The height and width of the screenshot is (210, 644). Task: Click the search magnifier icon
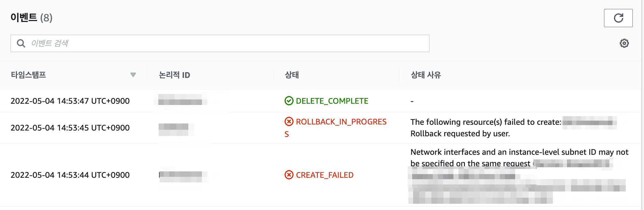tap(21, 43)
